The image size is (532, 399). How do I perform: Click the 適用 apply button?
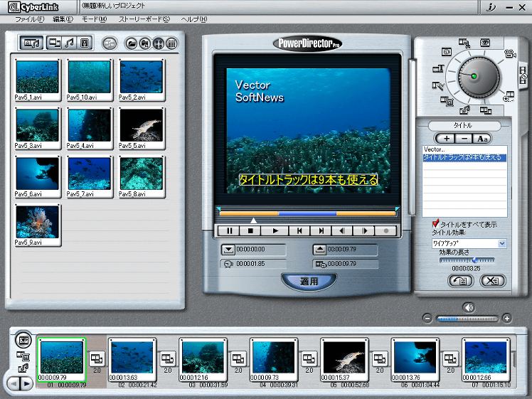309,281
